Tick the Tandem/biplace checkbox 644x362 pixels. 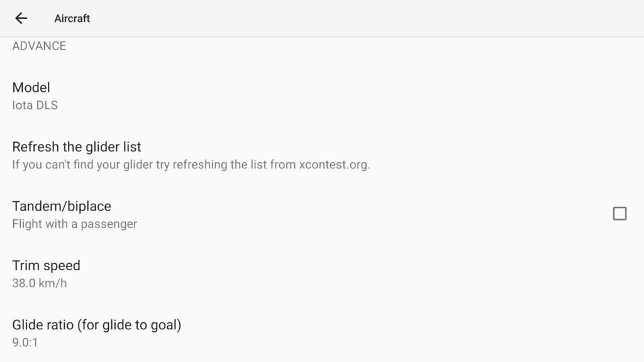click(619, 214)
